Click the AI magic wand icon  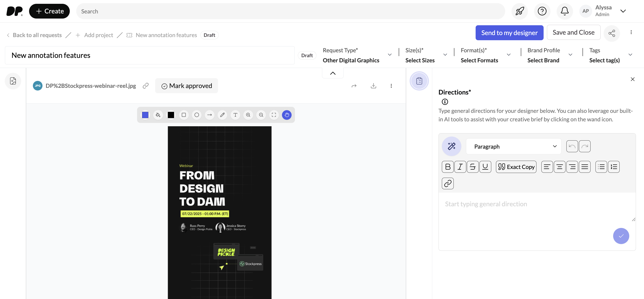(x=451, y=146)
